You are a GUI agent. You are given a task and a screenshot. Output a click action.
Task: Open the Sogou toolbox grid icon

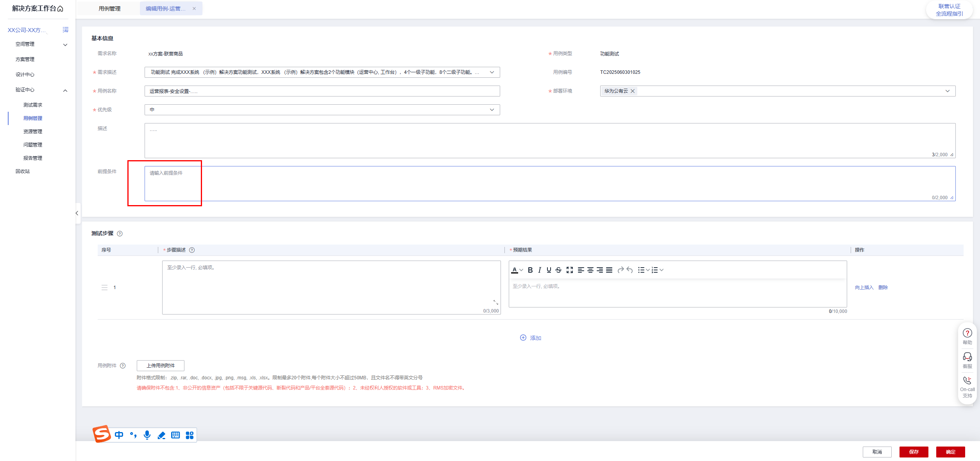tap(190, 435)
